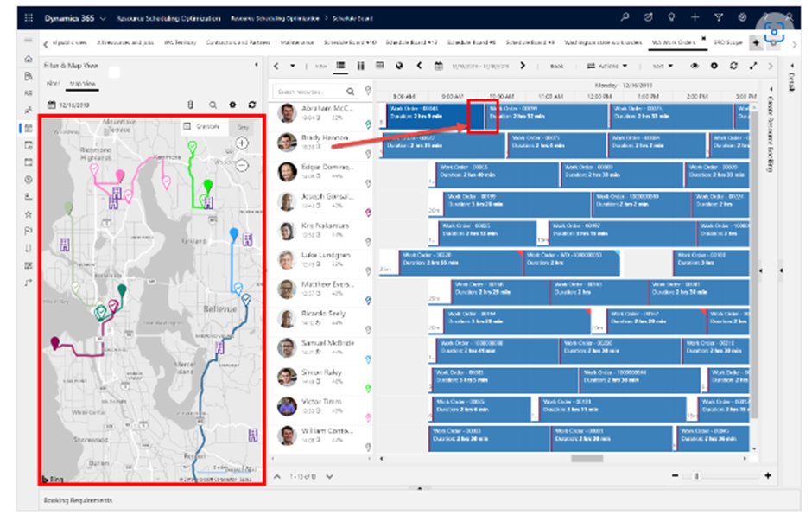
Task: Open Booking Requirements panel
Action: [79, 500]
